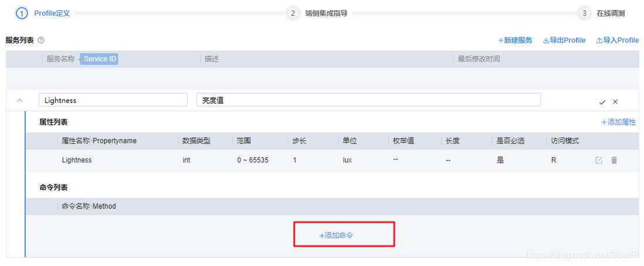This screenshot has width=644, height=266.
Task: Focus the Lightness service name field
Action: tap(113, 100)
